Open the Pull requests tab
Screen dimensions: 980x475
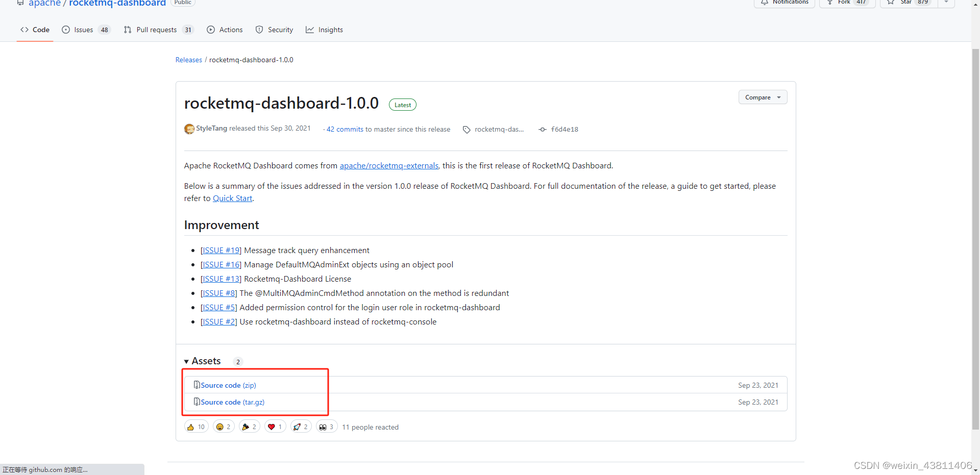(x=159, y=30)
